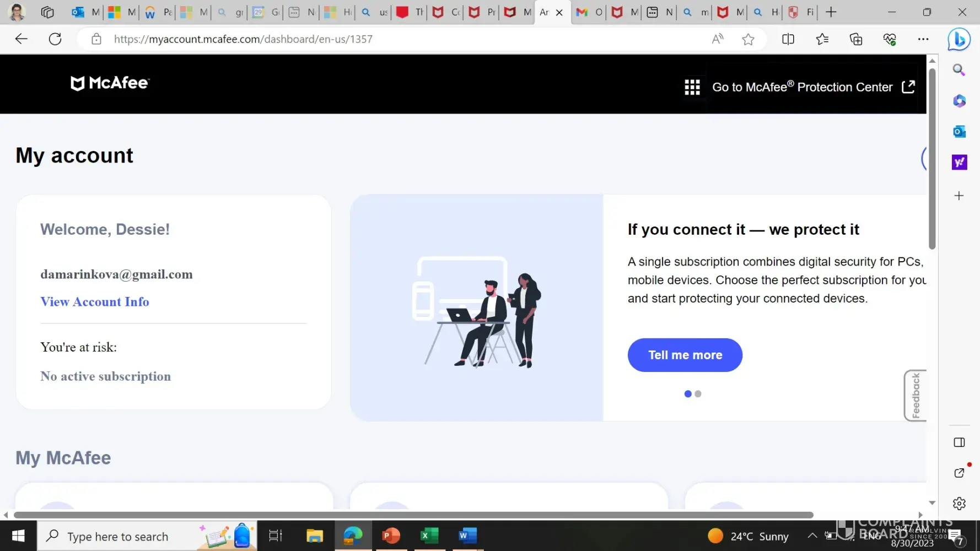The height and width of the screenshot is (551, 980).
Task: Add this page to favorites star
Action: (748, 39)
